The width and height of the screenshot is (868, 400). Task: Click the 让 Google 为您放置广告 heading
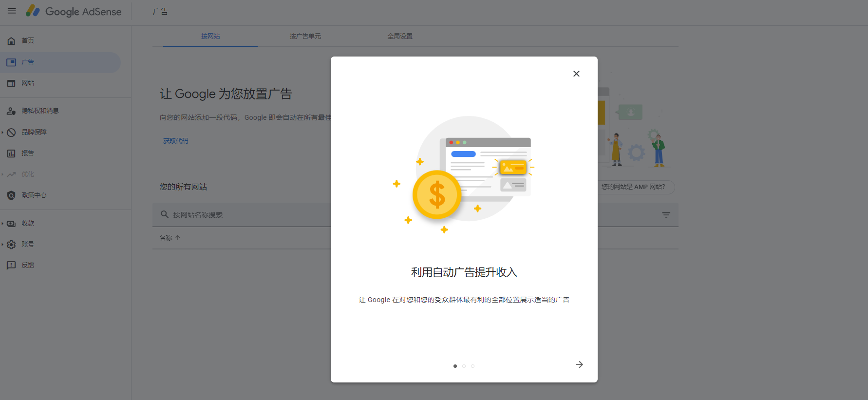point(226,94)
